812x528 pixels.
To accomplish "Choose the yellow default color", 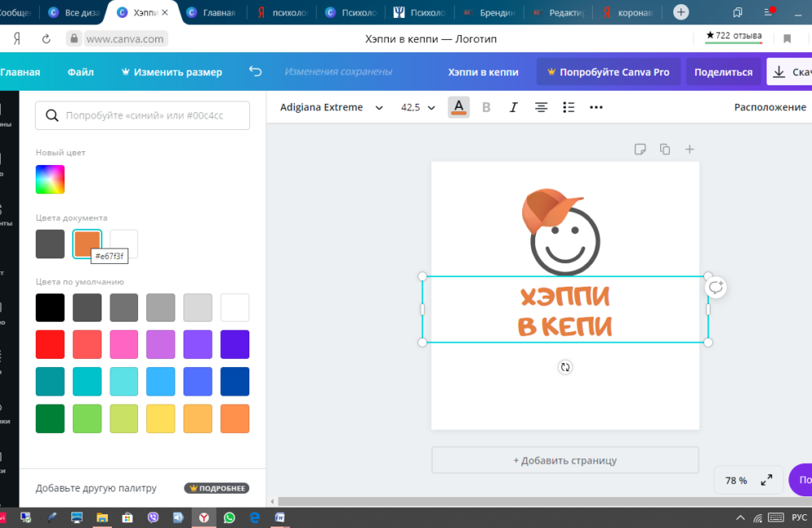I will (161, 418).
